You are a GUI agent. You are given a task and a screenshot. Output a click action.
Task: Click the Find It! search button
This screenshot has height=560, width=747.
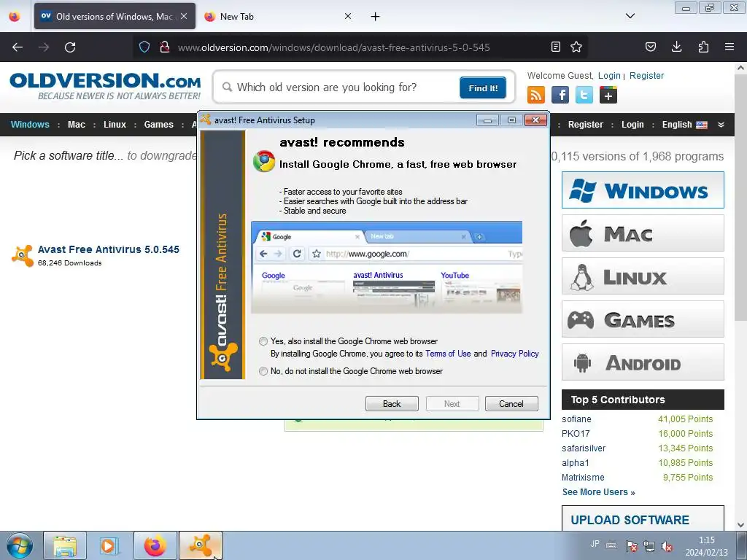click(483, 87)
